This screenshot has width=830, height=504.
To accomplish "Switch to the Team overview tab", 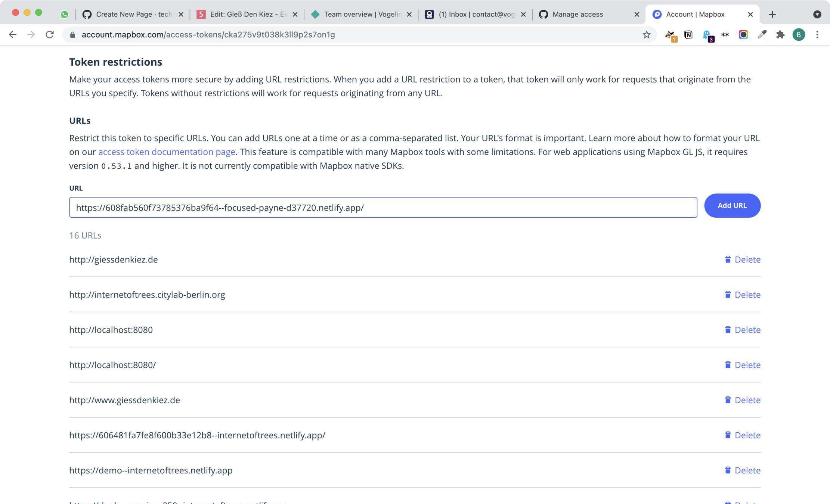I will pyautogui.click(x=362, y=14).
